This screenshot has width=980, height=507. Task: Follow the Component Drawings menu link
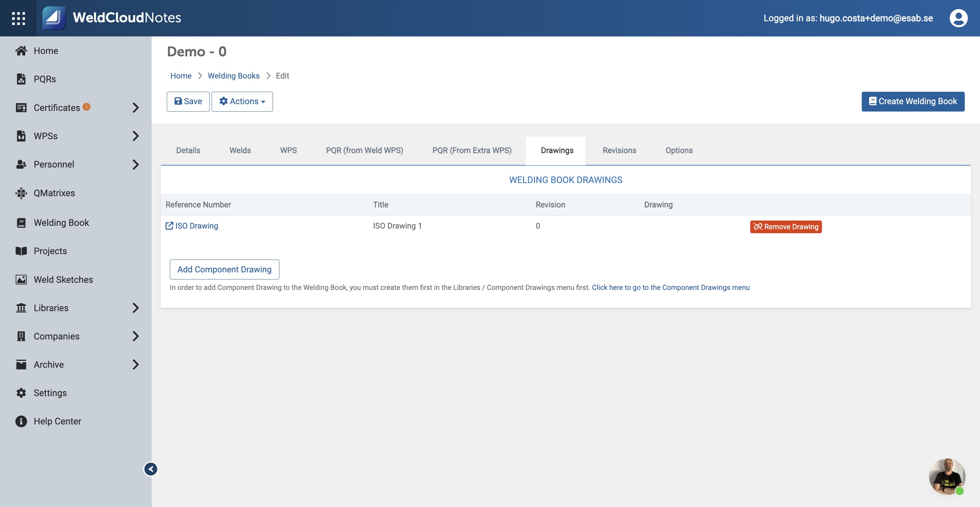coord(671,287)
